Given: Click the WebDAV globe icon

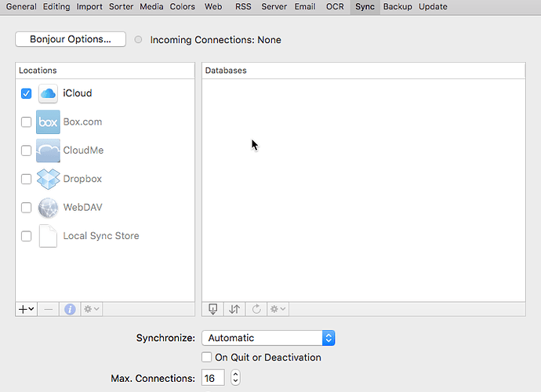Looking at the screenshot, I should (x=48, y=208).
